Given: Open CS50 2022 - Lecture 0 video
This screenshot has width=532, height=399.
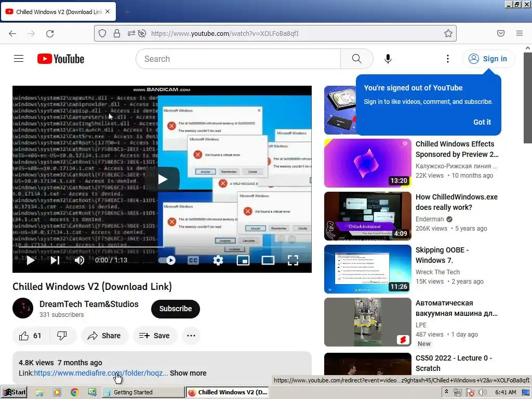Looking at the screenshot, I should point(454,363).
